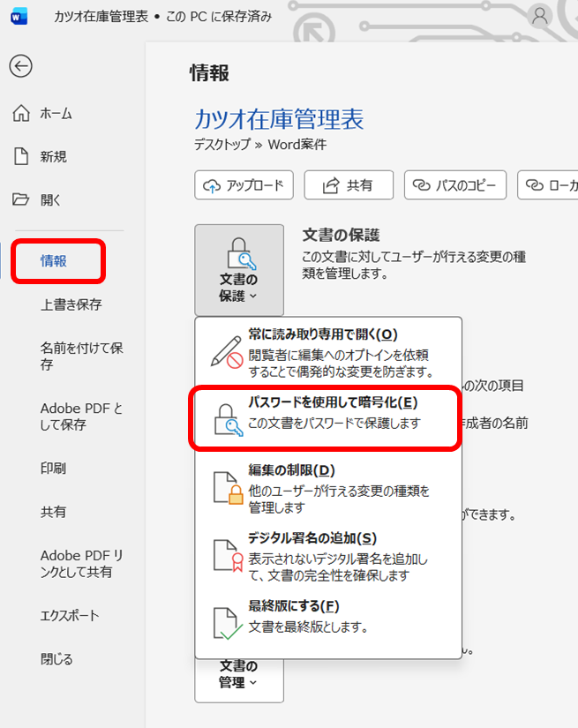578x728 pixels.
Task: Choose 名前を付けて保存 in the sidebar
Action: [81, 356]
